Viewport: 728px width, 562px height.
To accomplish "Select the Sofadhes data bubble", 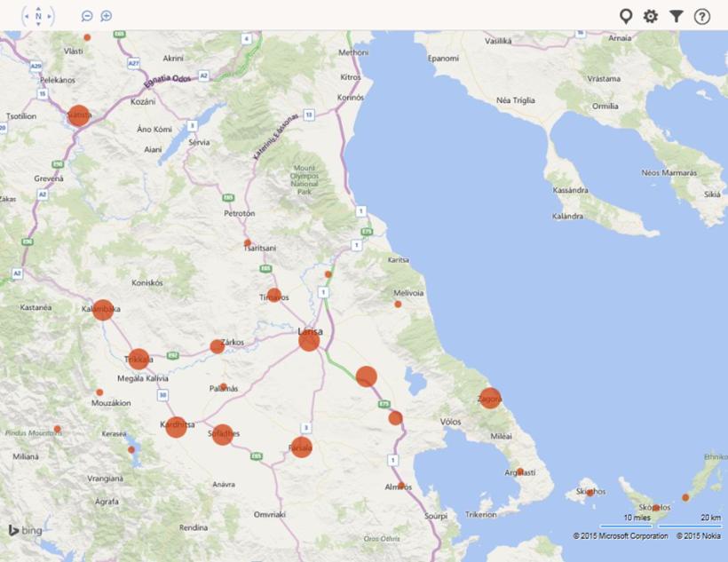I will (x=223, y=435).
